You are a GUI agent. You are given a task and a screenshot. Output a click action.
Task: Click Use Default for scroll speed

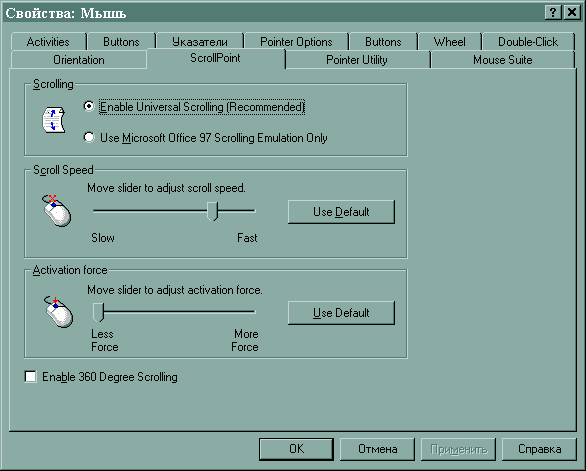click(341, 212)
